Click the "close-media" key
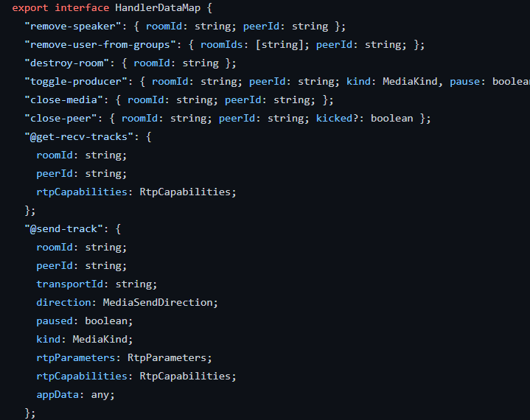Viewport: 530px width, 420px height. (x=64, y=100)
